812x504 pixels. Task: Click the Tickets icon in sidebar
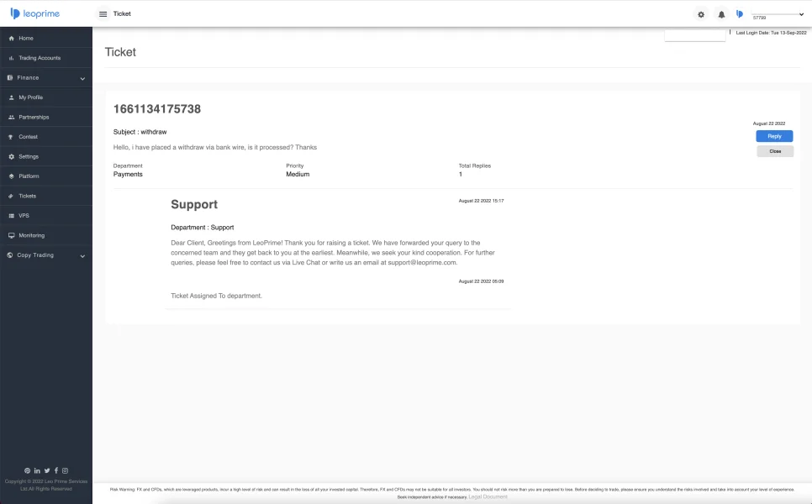coord(12,196)
